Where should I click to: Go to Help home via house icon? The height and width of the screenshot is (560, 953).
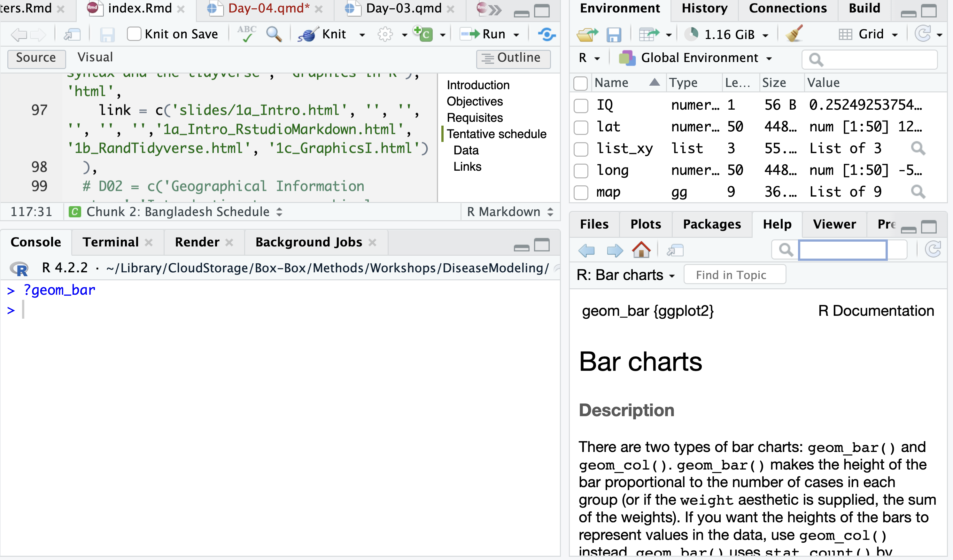point(641,250)
